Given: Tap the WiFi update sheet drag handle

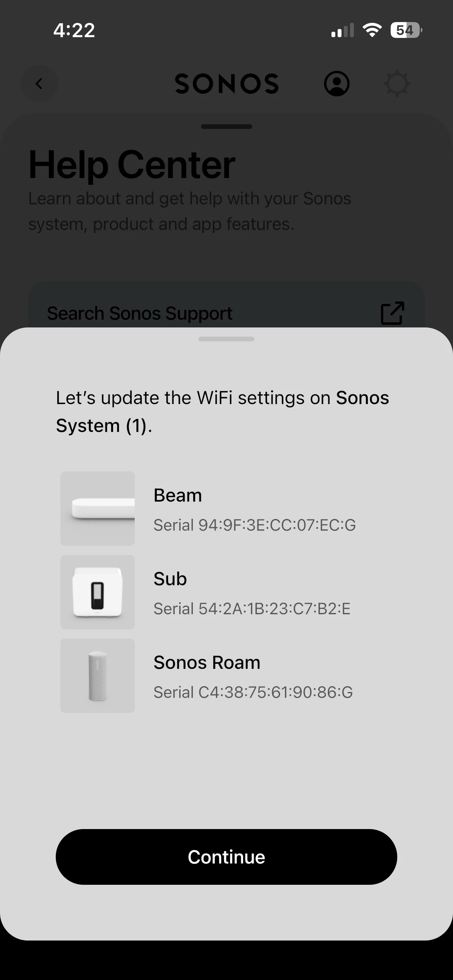Looking at the screenshot, I should pyautogui.click(x=226, y=339).
